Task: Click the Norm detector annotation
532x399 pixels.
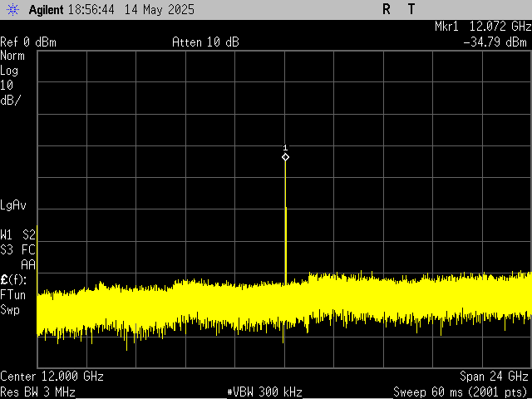Action: coord(12,56)
